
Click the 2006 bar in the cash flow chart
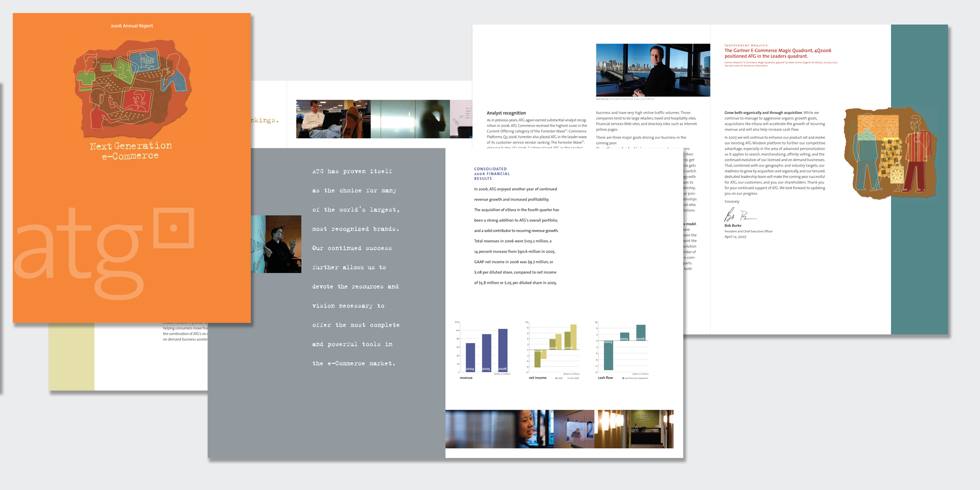pos(641,333)
